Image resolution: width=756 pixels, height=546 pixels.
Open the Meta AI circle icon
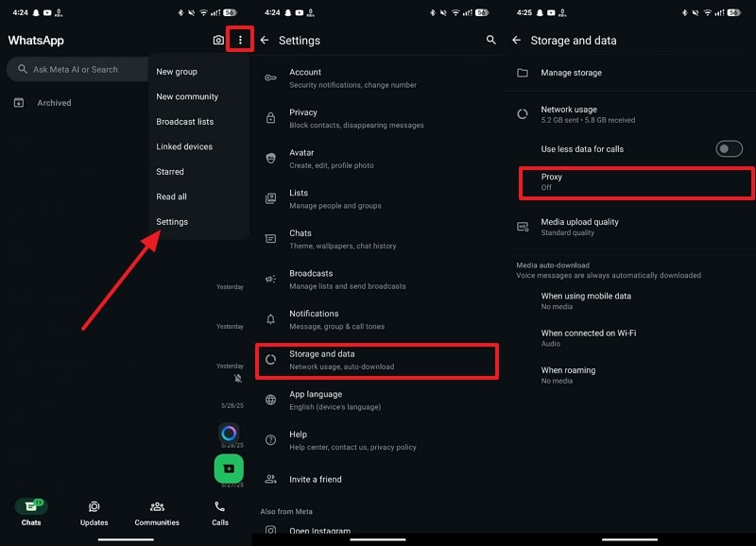coord(229,434)
